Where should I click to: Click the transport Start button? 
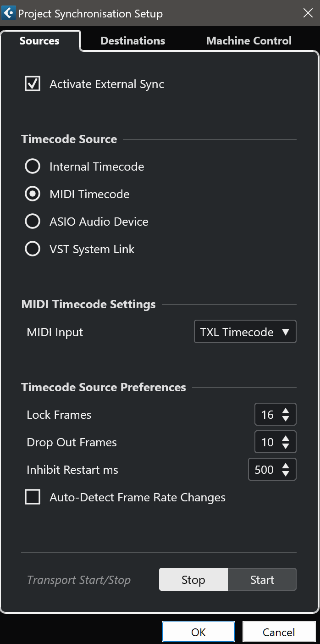(262, 579)
